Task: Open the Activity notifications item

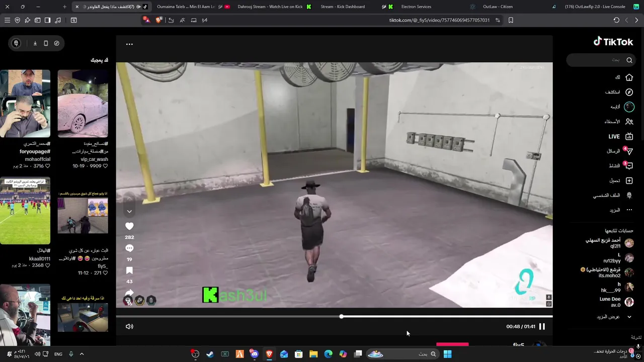Action: coord(621,165)
